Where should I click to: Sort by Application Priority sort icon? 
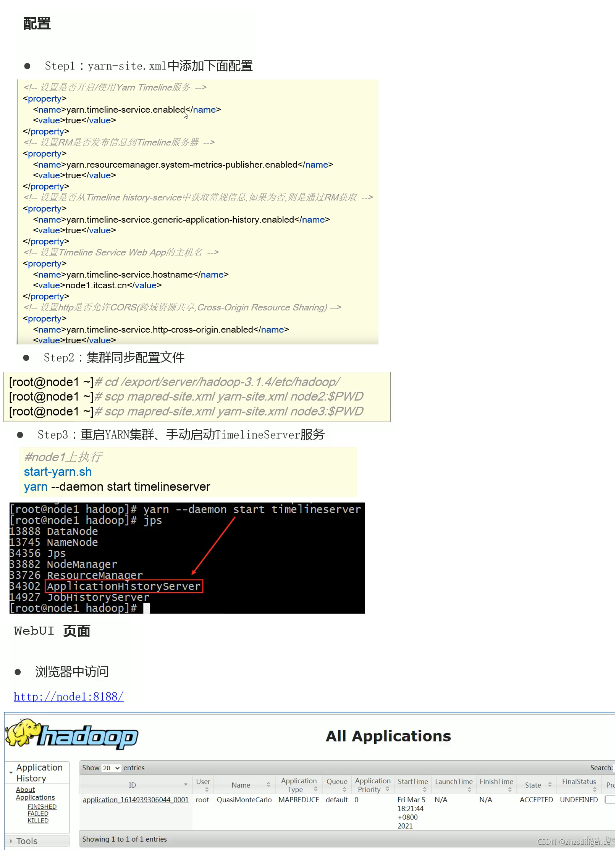tap(387, 789)
